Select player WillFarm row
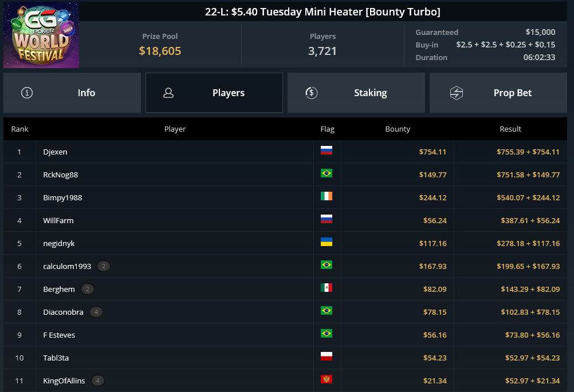The width and height of the screenshot is (574, 392). click(285, 220)
